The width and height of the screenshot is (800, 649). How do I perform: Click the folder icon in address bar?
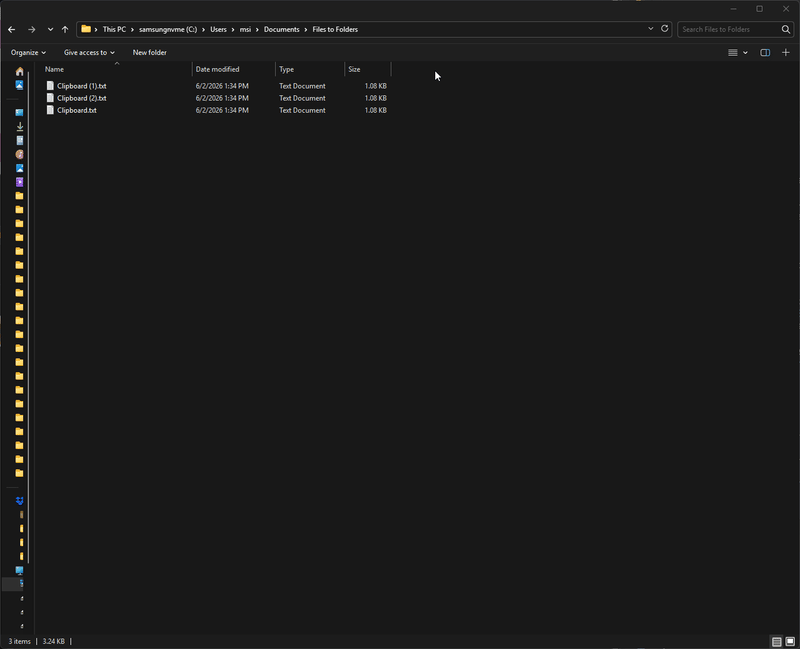click(86, 29)
